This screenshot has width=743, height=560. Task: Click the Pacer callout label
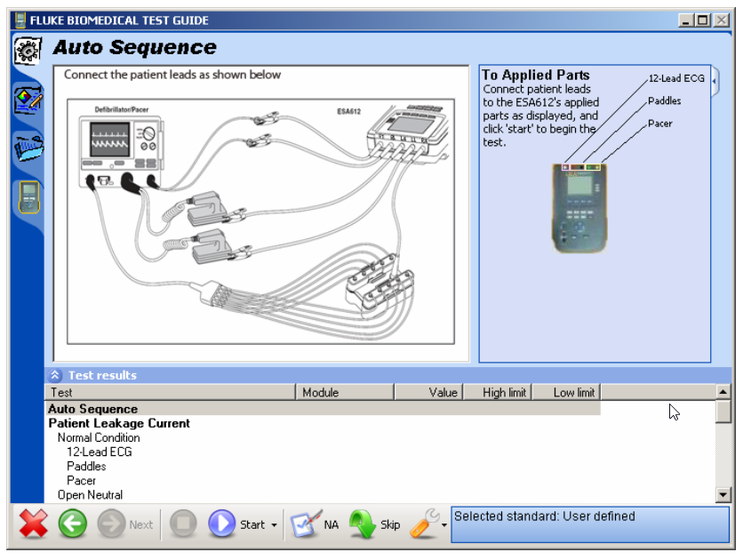[659, 124]
